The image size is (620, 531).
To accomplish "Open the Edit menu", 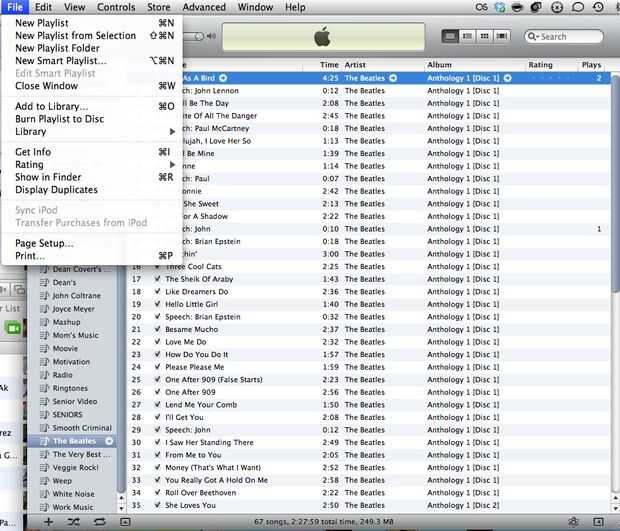I will (43, 7).
